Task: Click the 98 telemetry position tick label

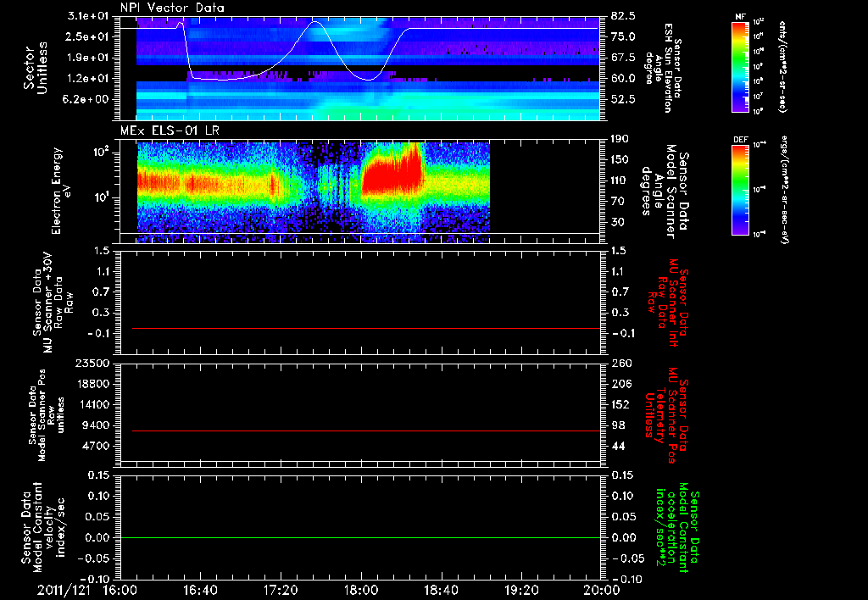Action: (x=617, y=425)
